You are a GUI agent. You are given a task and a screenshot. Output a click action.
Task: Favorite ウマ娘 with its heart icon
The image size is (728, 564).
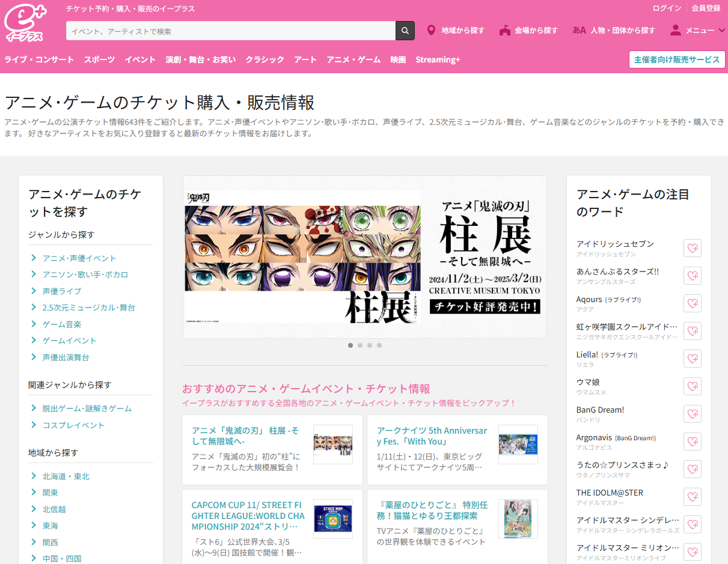[x=693, y=386]
